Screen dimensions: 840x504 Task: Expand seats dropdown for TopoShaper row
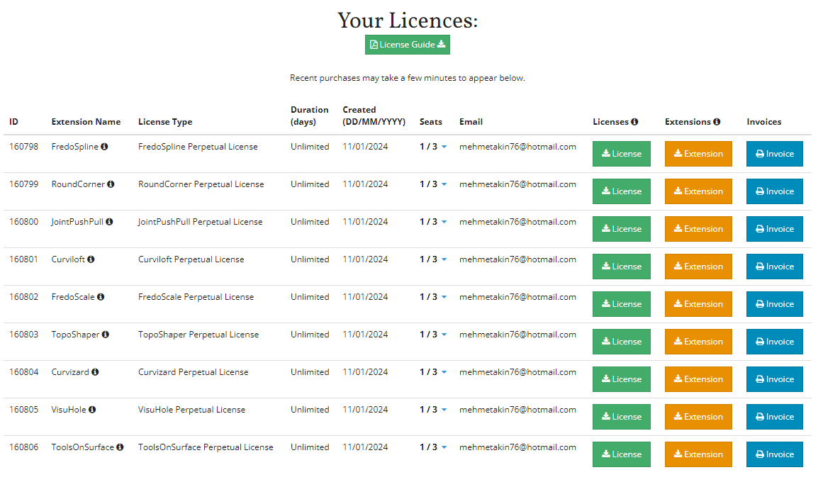pos(444,334)
